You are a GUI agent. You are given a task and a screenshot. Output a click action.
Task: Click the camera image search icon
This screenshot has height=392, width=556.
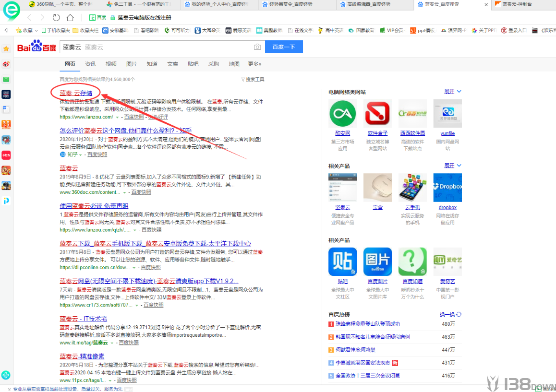coord(257,47)
